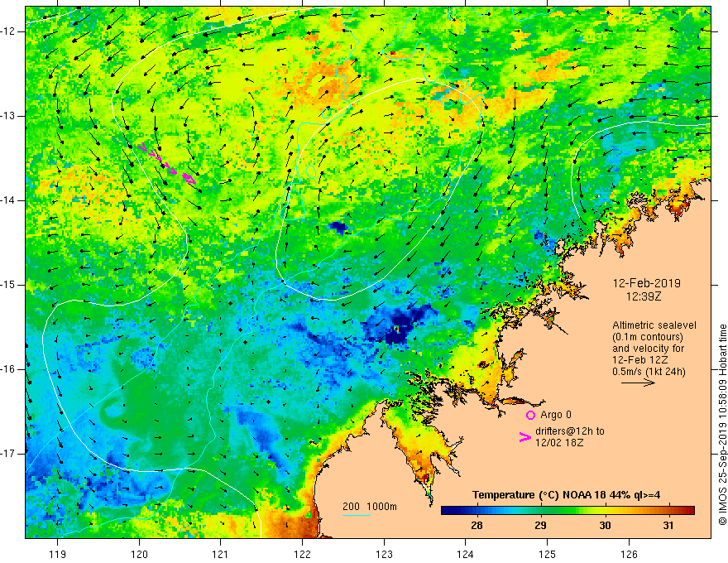Click the colorbar value 29
728x563 pixels.
540,526
